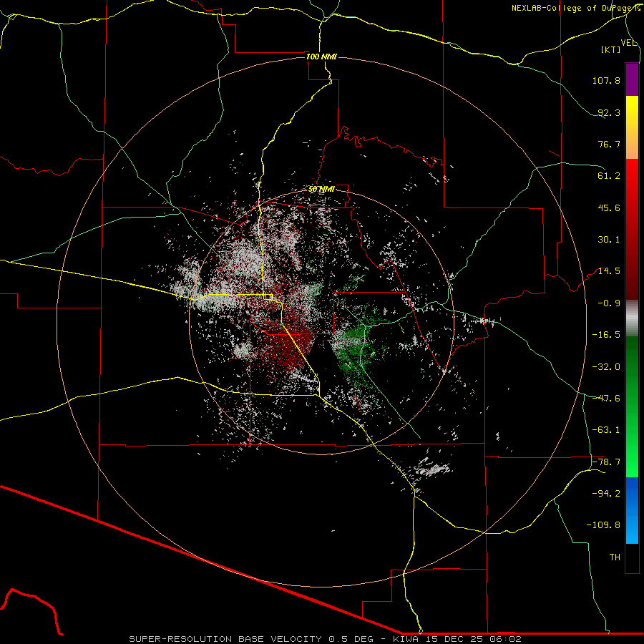Image resolution: width=644 pixels, height=644 pixels.
Task: Click the 50 NMI range ring label
Action: tap(321, 190)
